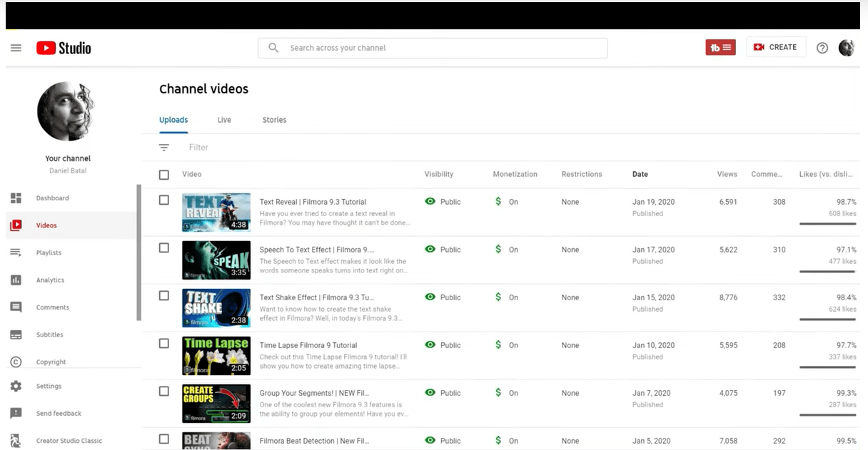Check the Speech To Text Effect checkbox
The image size is (868, 450).
[x=164, y=248]
